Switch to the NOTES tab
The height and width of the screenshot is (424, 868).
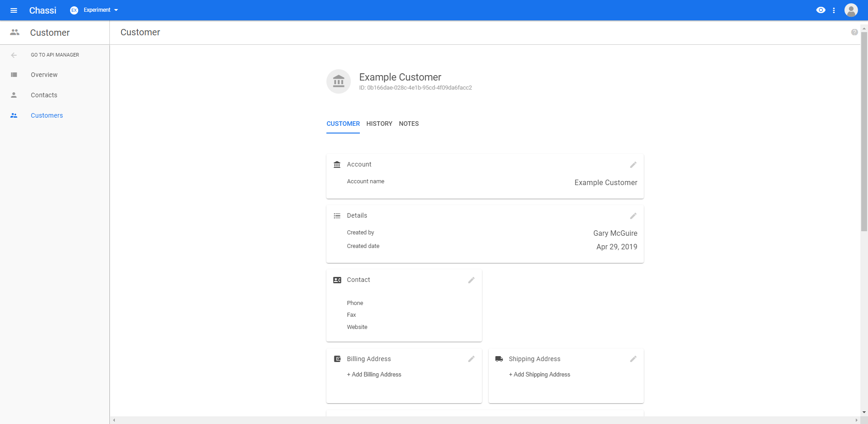point(409,124)
